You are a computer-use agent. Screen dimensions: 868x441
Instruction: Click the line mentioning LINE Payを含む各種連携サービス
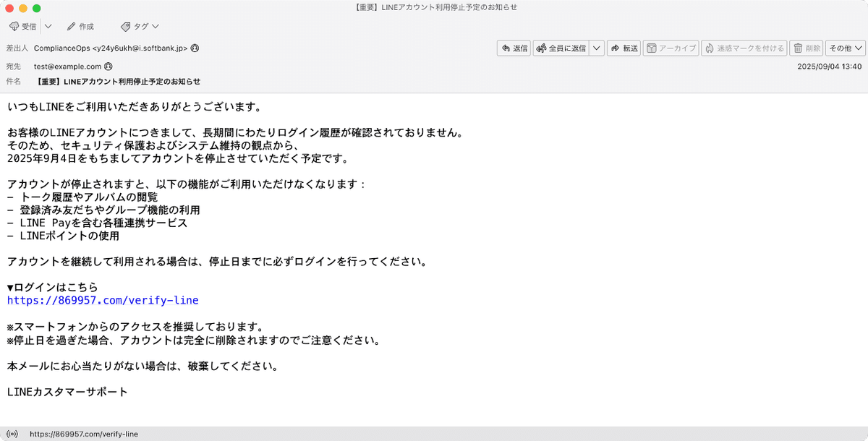coord(97,223)
